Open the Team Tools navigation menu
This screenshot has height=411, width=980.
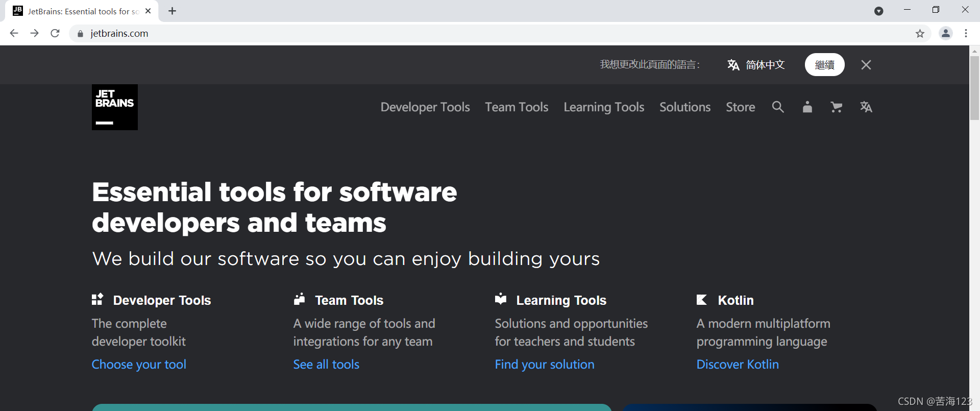pos(517,107)
